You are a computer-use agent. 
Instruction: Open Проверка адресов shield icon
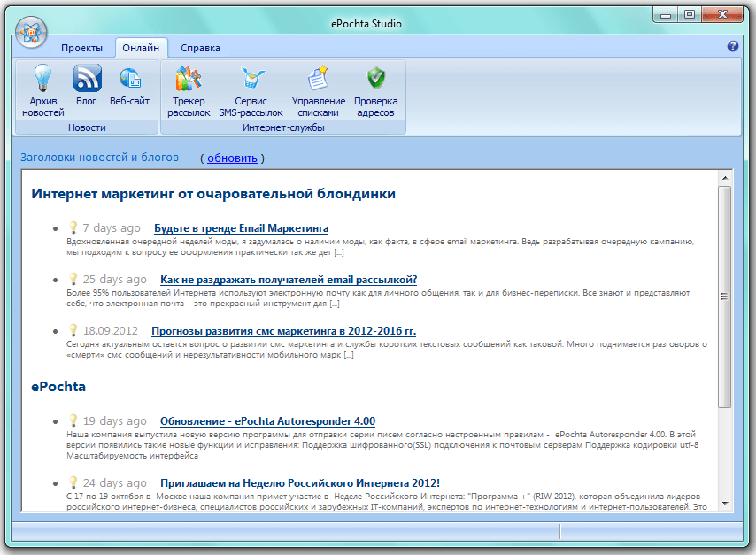tap(375, 78)
